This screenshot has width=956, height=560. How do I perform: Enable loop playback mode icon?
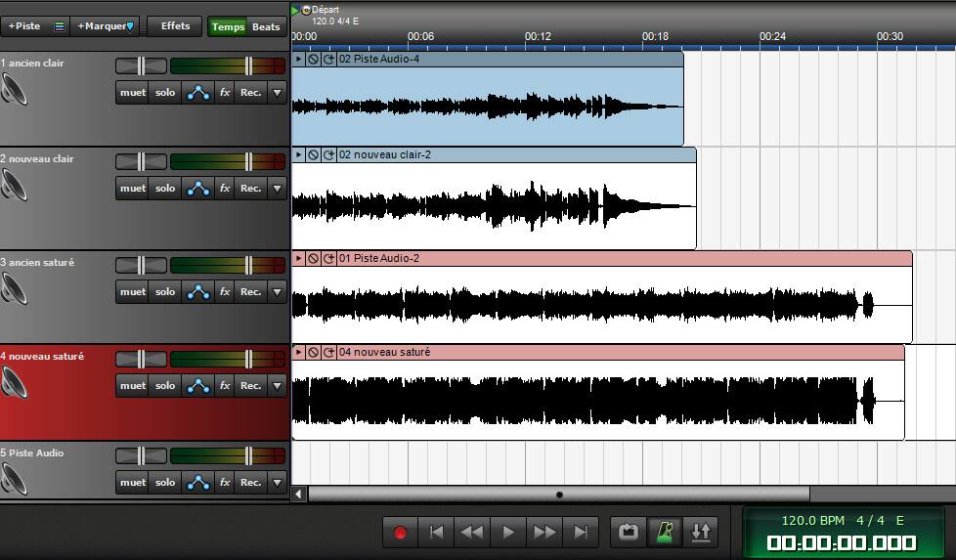(629, 533)
